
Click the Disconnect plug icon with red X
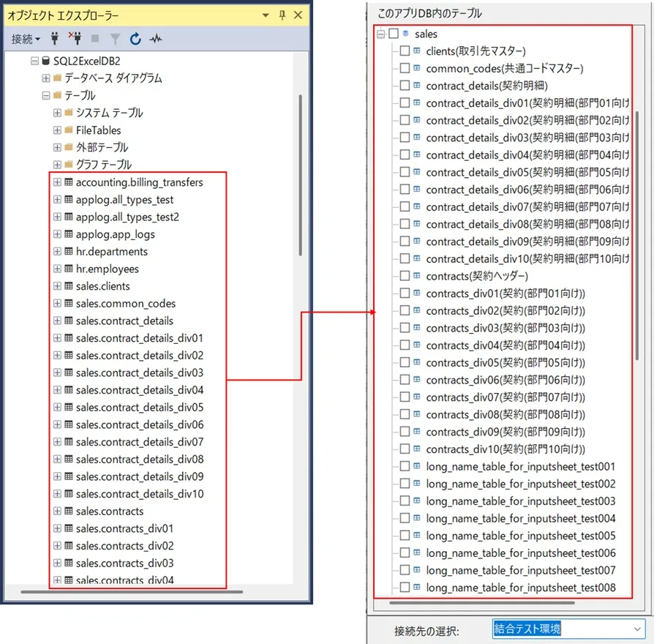pos(75,38)
